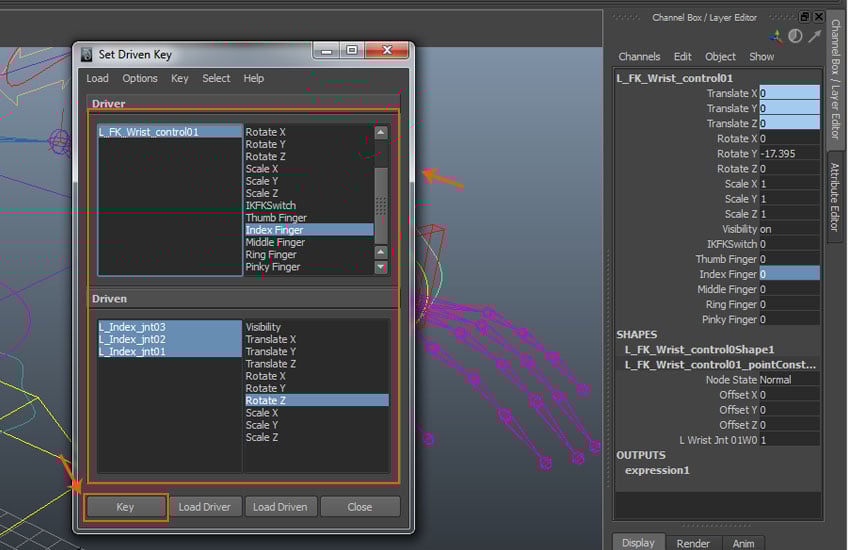Select L_Index_jnt02 in the Driven list
Image resolution: width=850 pixels, height=550 pixels.
[170, 339]
